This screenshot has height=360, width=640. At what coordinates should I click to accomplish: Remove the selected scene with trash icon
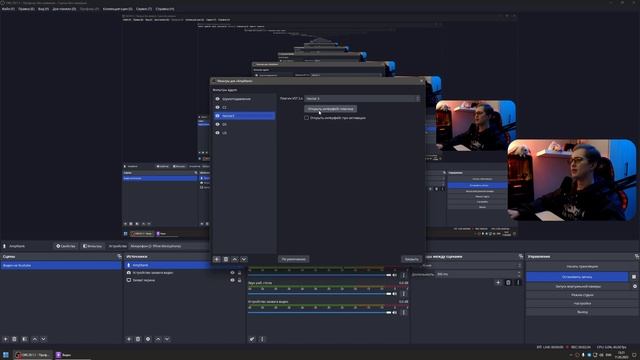point(14,339)
